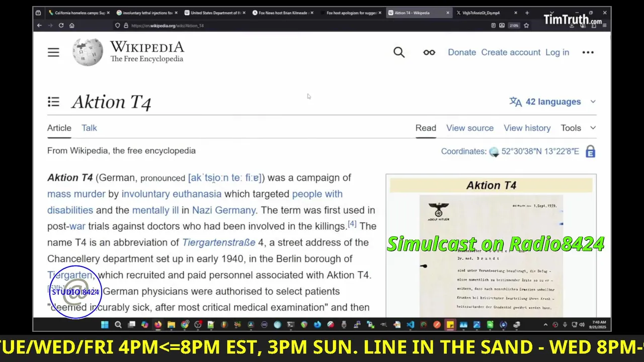Open a new browser tab with plus
Viewport: 644px width, 362px height.
[527, 13]
